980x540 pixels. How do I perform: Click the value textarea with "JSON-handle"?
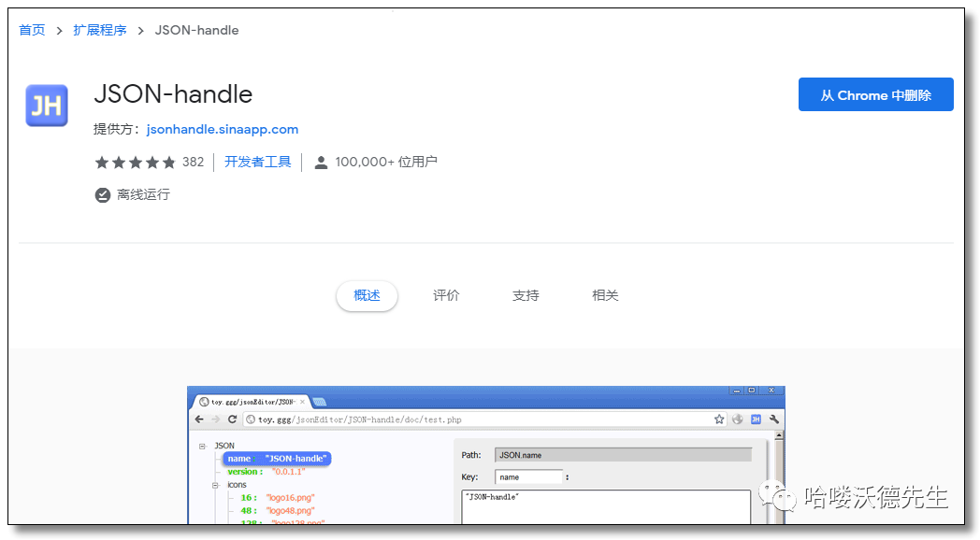(606, 507)
